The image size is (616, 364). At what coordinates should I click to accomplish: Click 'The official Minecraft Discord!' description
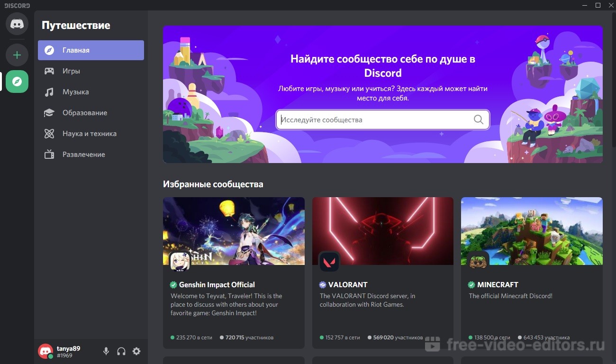[x=511, y=296]
